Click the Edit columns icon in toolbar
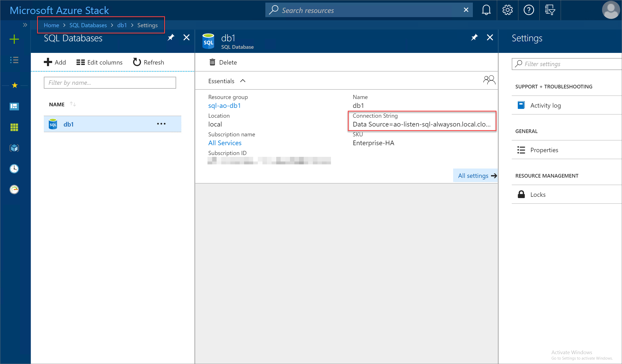Viewport: 622px width, 364px height. pyautogui.click(x=80, y=62)
